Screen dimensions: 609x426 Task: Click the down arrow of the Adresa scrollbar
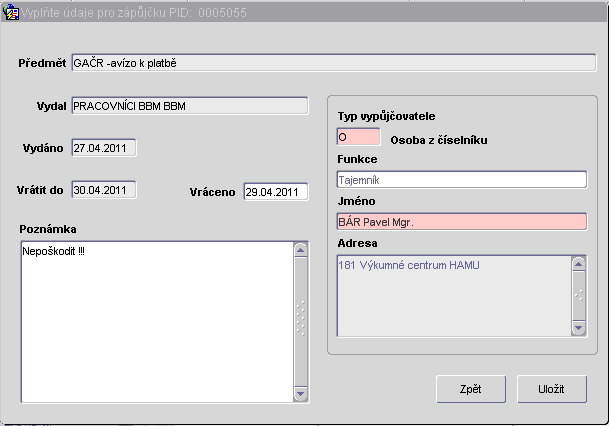tap(578, 328)
